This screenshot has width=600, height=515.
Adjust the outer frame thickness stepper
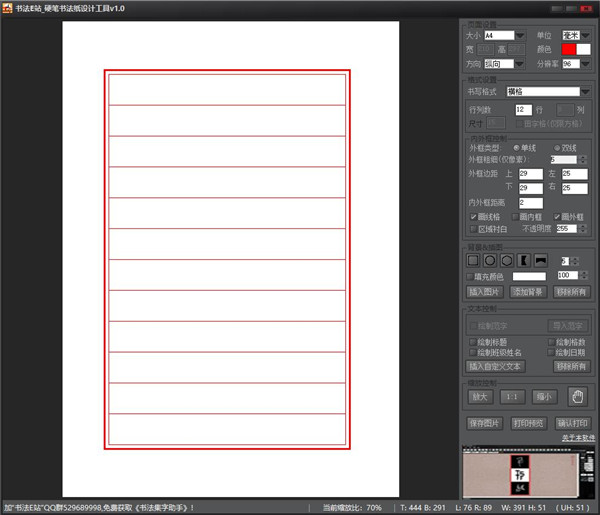point(583,159)
